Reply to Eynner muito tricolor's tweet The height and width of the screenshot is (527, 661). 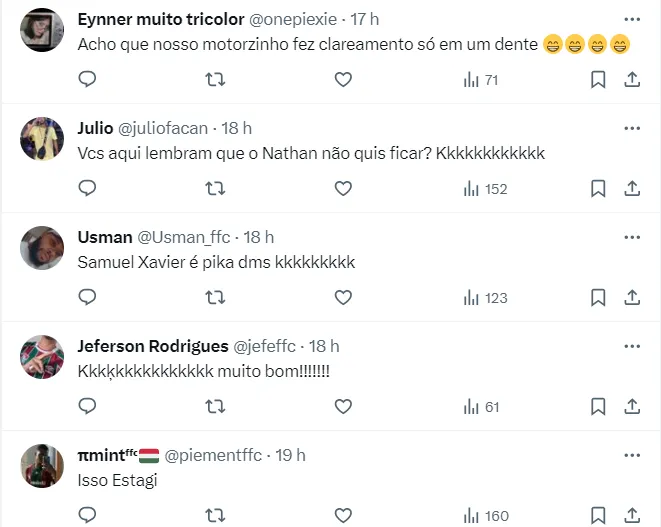[x=87, y=79]
